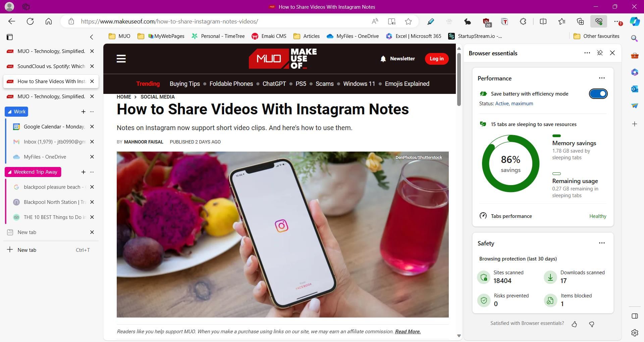
Task: Collapse the Weekend Trip Away tab group
Action: coord(33,172)
